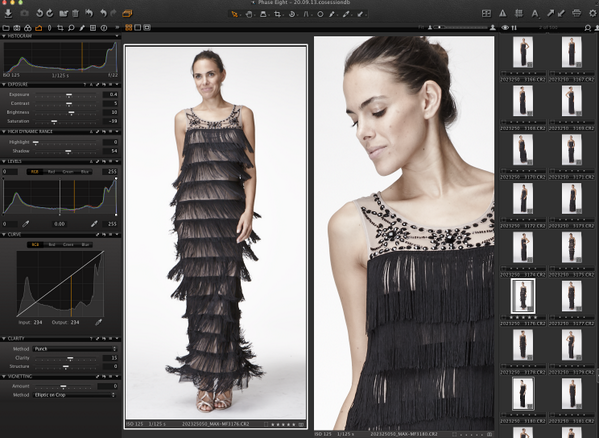Rotate the image clockwise
This screenshot has height=438, width=599.
(x=50, y=14)
